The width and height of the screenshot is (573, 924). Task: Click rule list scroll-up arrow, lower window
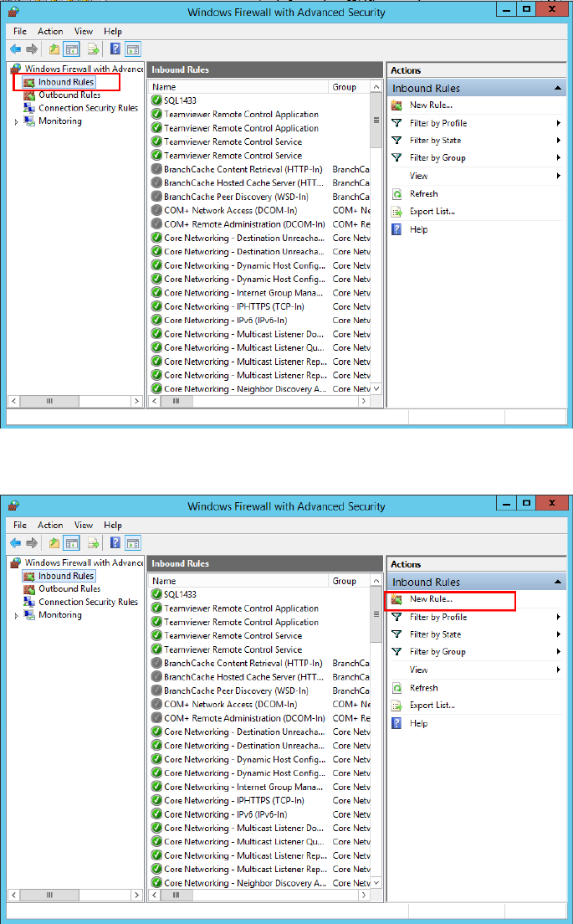(x=376, y=581)
